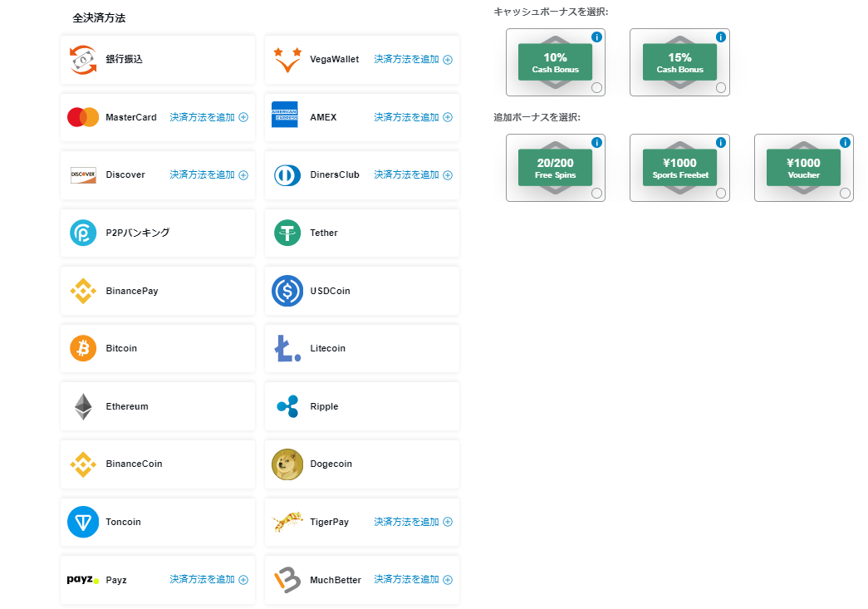
Task: Select the VegaWallet star logo
Action: [287, 59]
